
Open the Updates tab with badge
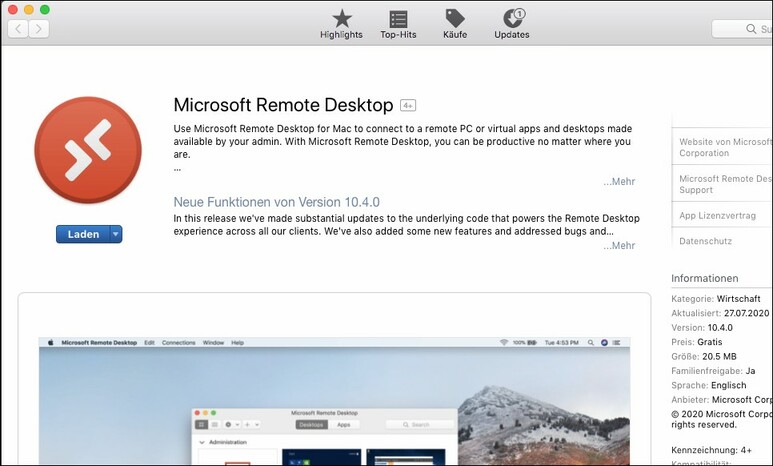[512, 25]
